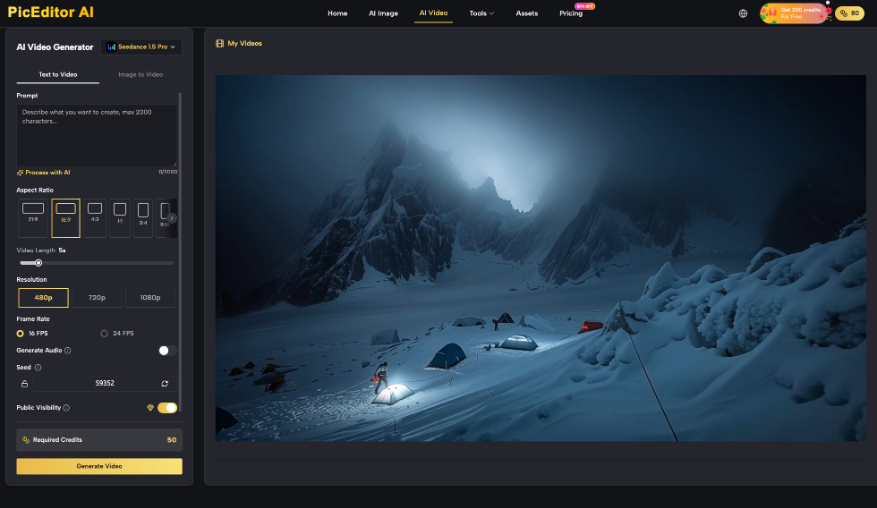Click the Required Credits coin icon
Screen dimensions: 877x508
pyautogui.click(x=26, y=440)
